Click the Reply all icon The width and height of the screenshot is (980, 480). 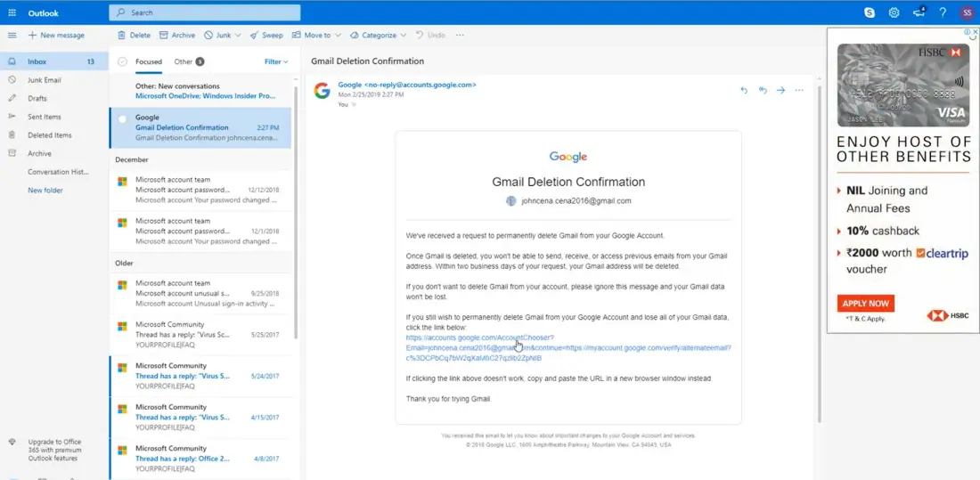763,90
